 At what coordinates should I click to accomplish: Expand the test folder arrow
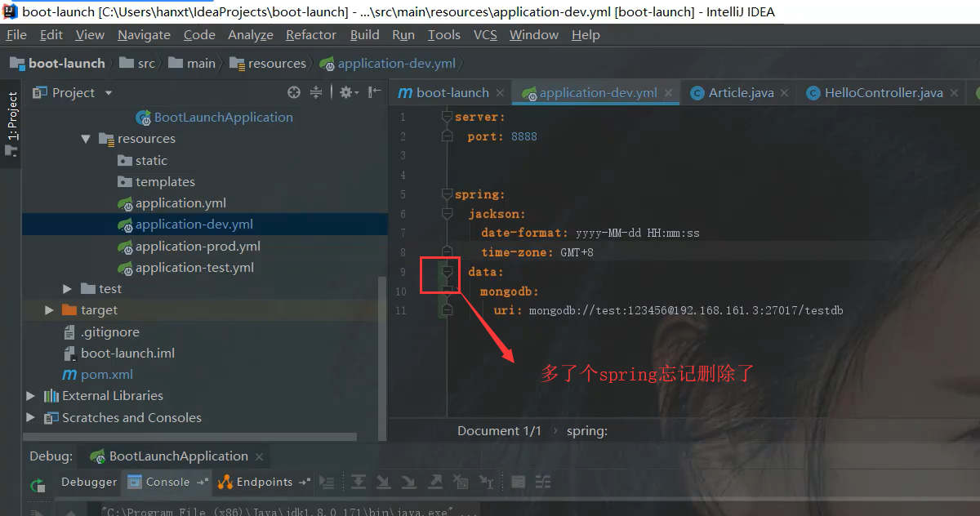(x=68, y=289)
